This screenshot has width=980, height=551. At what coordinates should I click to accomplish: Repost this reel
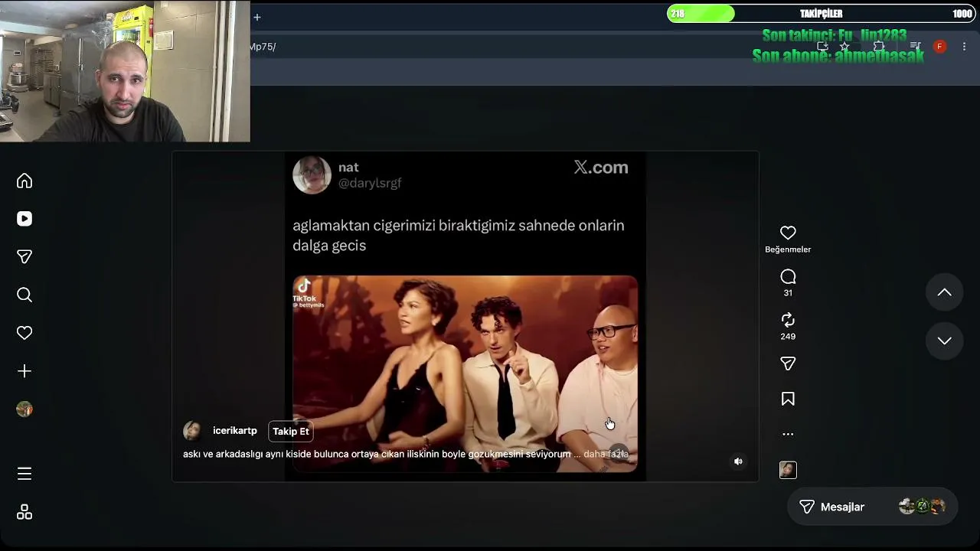tap(788, 320)
